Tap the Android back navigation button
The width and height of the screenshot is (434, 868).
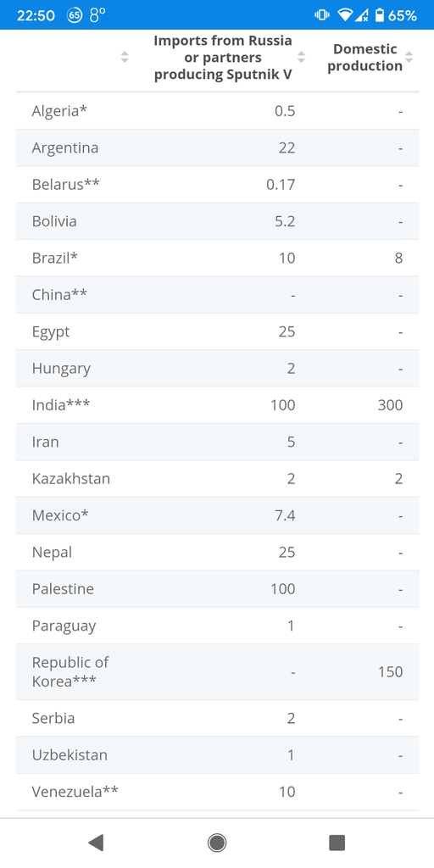pos(96,843)
